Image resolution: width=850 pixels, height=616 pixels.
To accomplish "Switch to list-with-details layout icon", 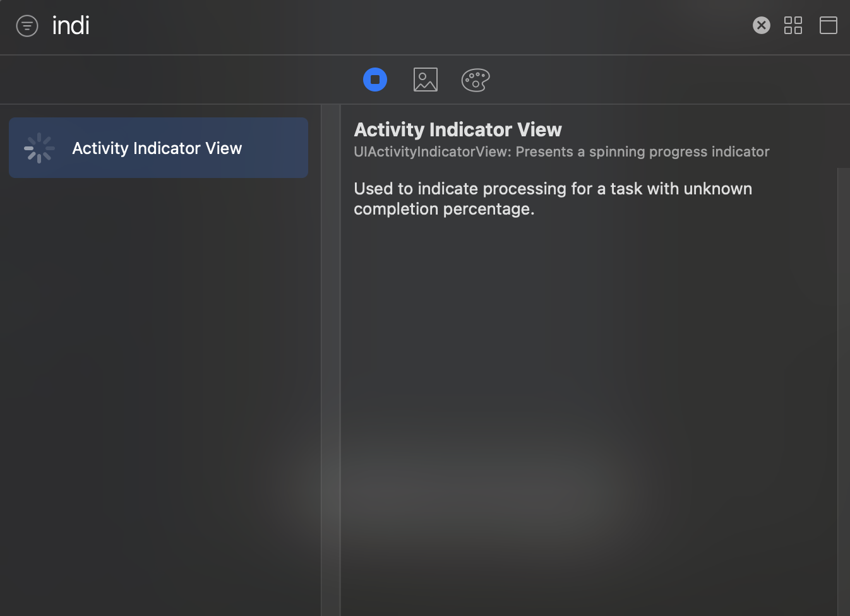I will tap(828, 25).
